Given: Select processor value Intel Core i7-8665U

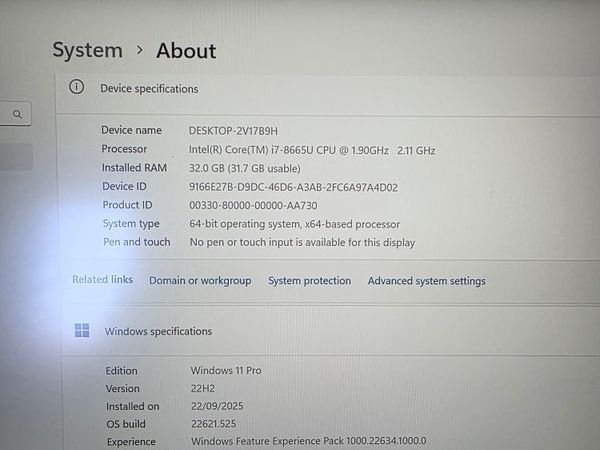Looking at the screenshot, I should [x=312, y=150].
